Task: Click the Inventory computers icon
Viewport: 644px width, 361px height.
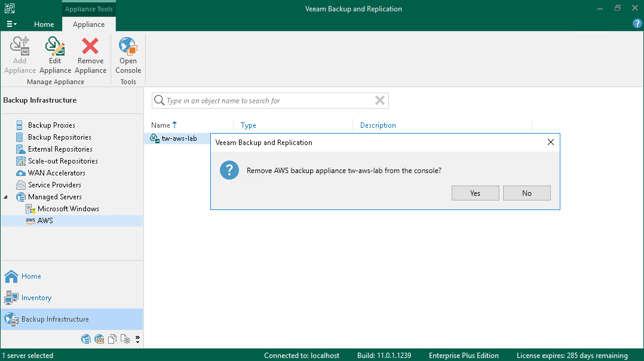Action: (x=11, y=298)
